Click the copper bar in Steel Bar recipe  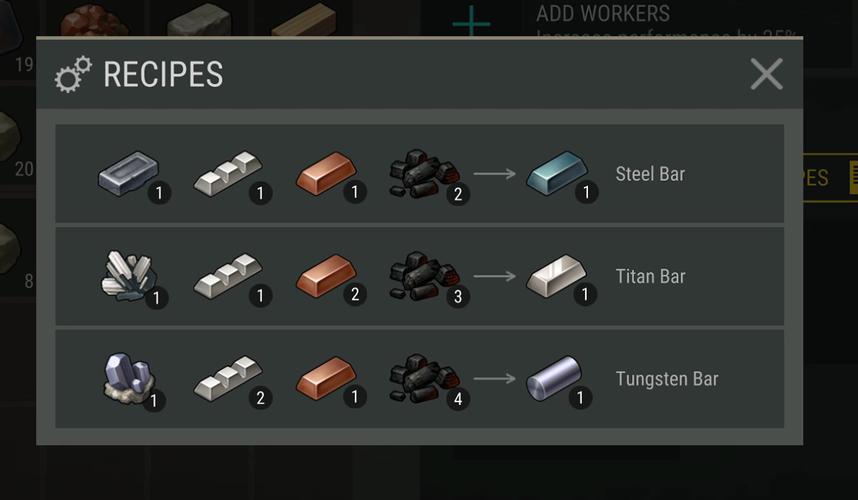pyautogui.click(x=326, y=173)
